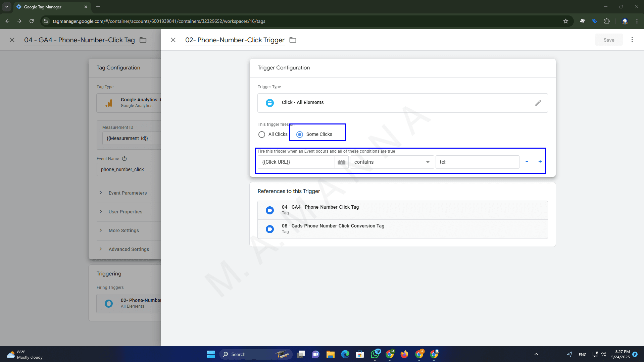Select the All Clicks radio button
644x362 pixels.
point(262,135)
